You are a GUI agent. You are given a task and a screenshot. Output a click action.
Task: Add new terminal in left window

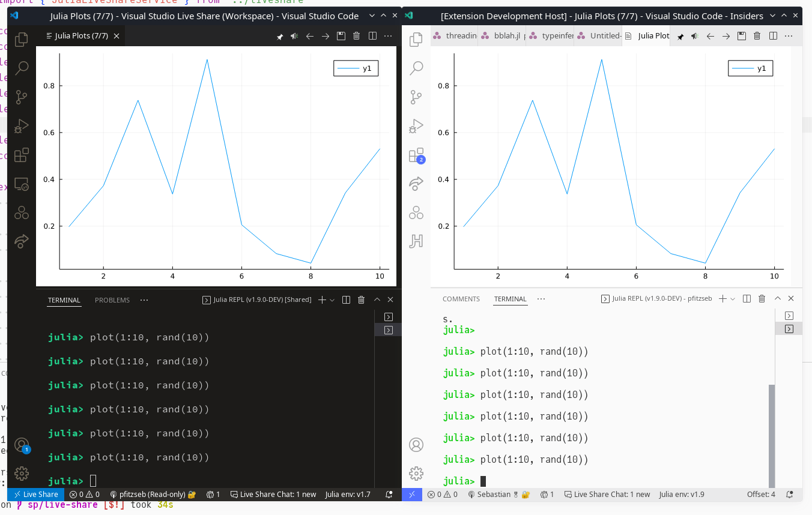322,300
